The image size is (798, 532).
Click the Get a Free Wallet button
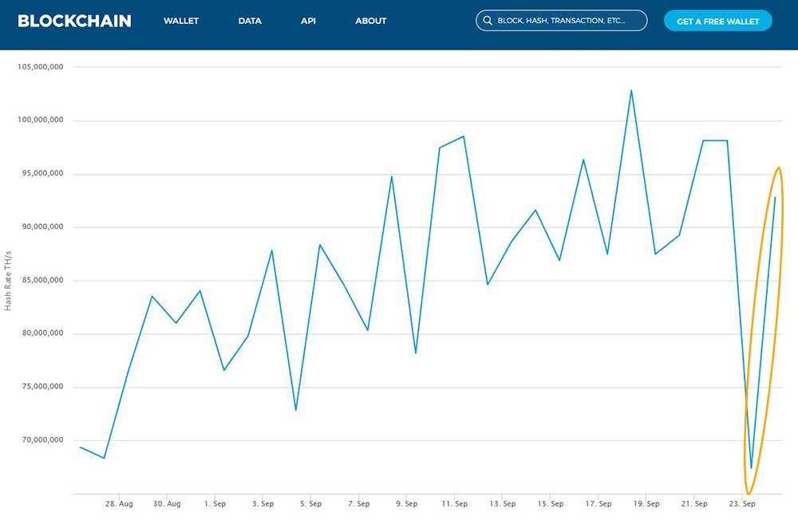(x=717, y=21)
